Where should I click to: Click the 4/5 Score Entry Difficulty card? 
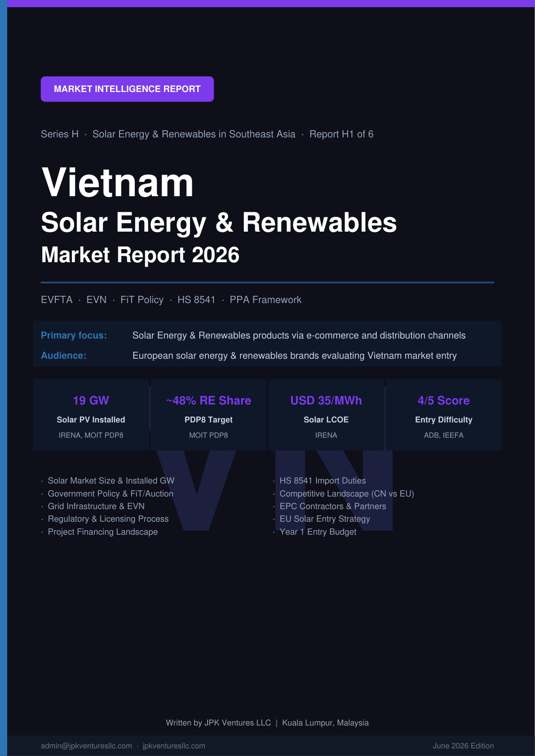(x=444, y=415)
